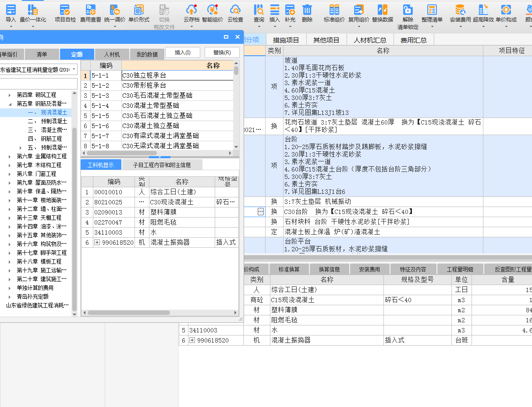The image size is (532, 407).
Task: Open the 智能组价 smart pricing tool
Action: tap(213, 13)
